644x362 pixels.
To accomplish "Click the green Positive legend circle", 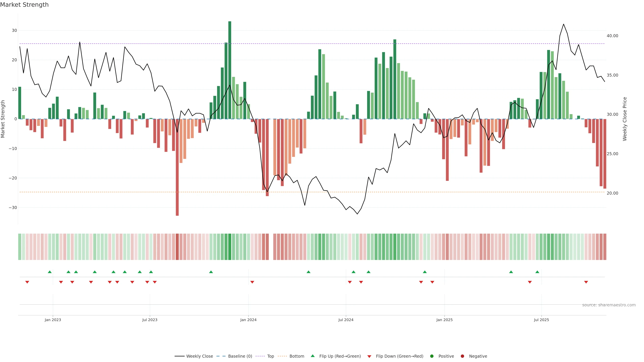I will coord(432,356).
